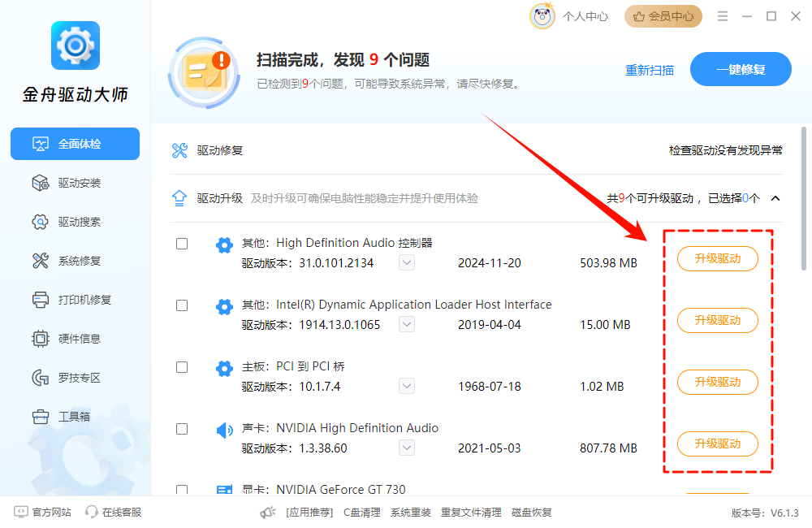Switch to 驱动安装 section

(x=75, y=183)
